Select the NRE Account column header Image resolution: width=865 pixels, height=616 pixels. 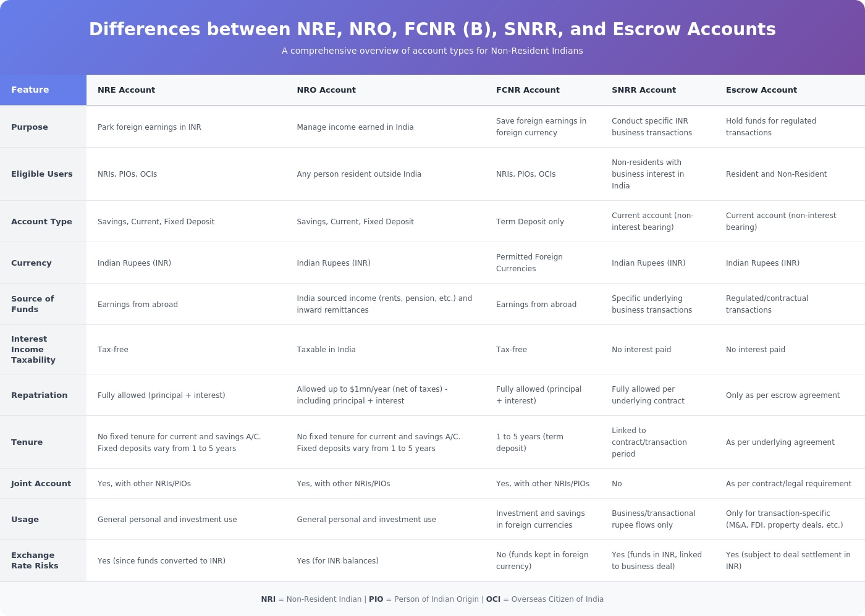point(126,90)
